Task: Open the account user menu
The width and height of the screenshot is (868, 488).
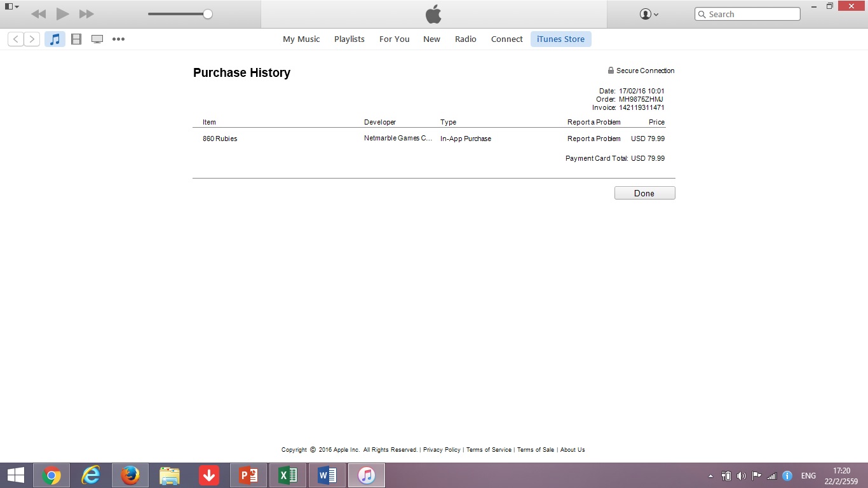Action: (x=649, y=14)
